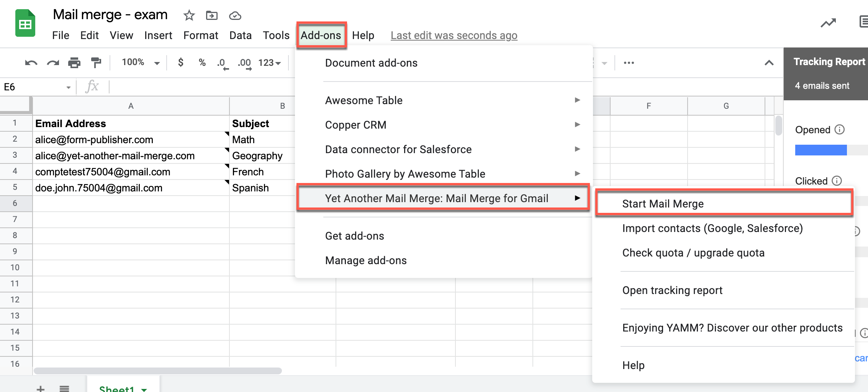This screenshot has width=868, height=392.
Task: Open the 123 number format dropdown
Action: pos(269,63)
